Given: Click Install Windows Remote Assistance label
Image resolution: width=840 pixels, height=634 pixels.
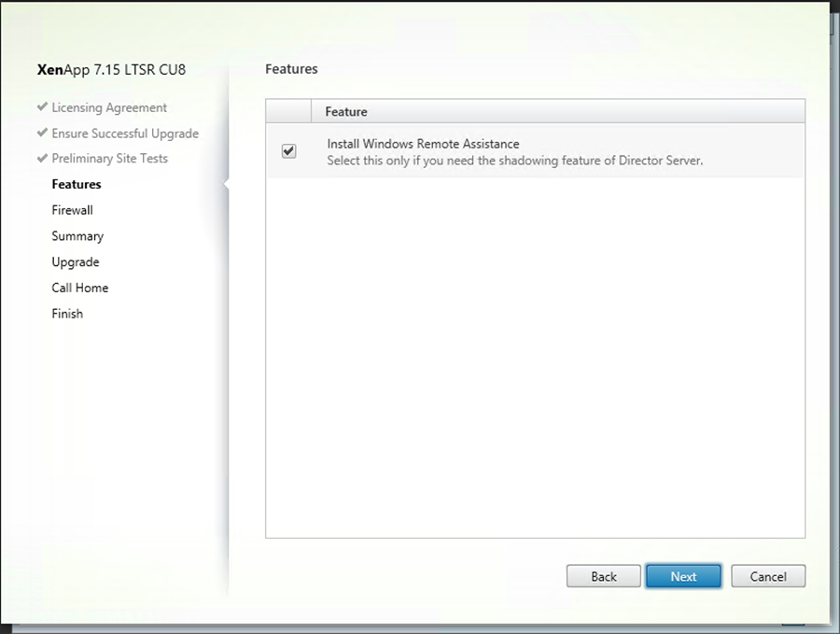Looking at the screenshot, I should 423,144.
